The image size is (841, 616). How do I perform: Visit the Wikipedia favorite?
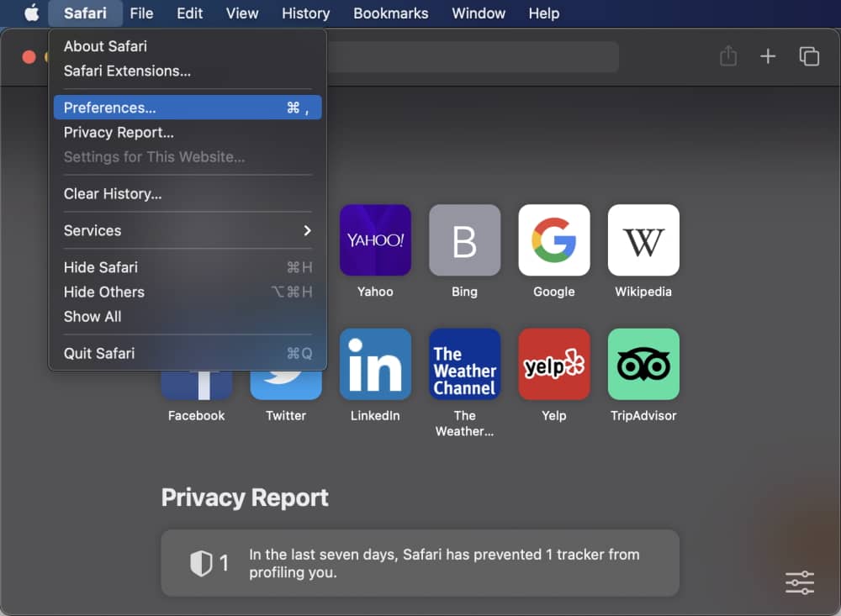pyautogui.click(x=643, y=240)
